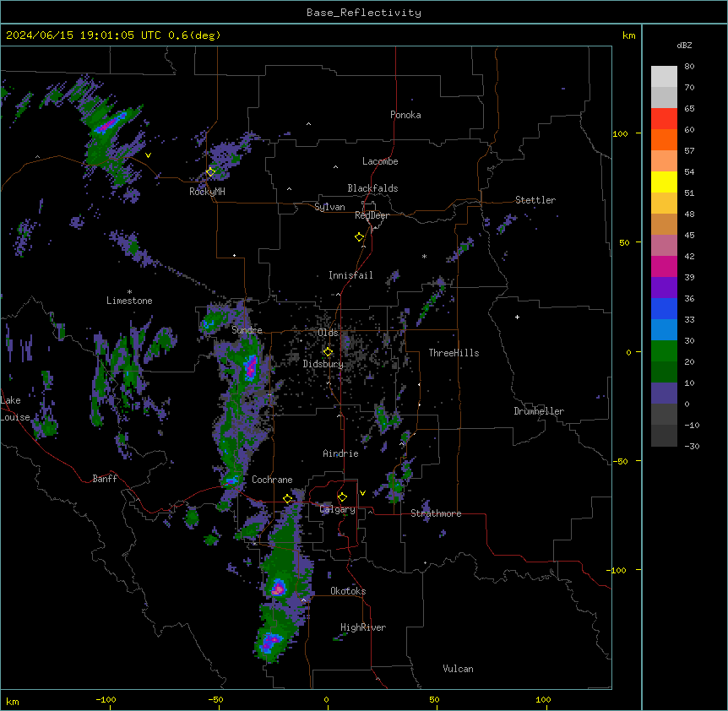Click the magenta storm streak northwest of RockyMH
The height and width of the screenshot is (711, 728).
[x=110, y=122]
